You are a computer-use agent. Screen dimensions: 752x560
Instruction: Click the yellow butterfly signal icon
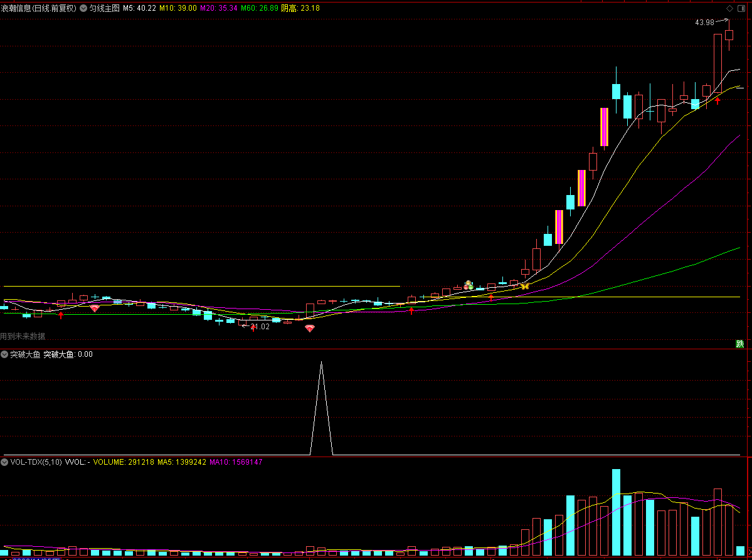coord(525,286)
